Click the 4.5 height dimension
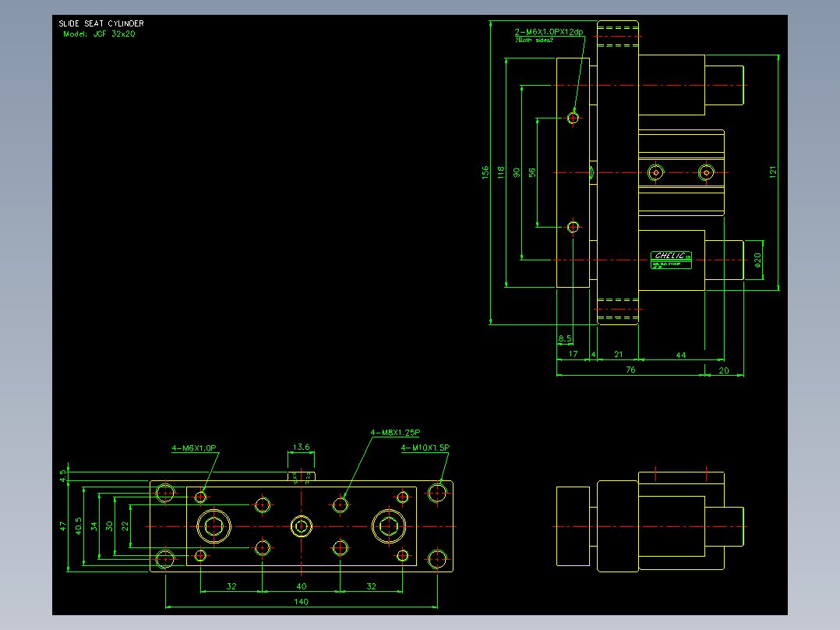 click(62, 476)
